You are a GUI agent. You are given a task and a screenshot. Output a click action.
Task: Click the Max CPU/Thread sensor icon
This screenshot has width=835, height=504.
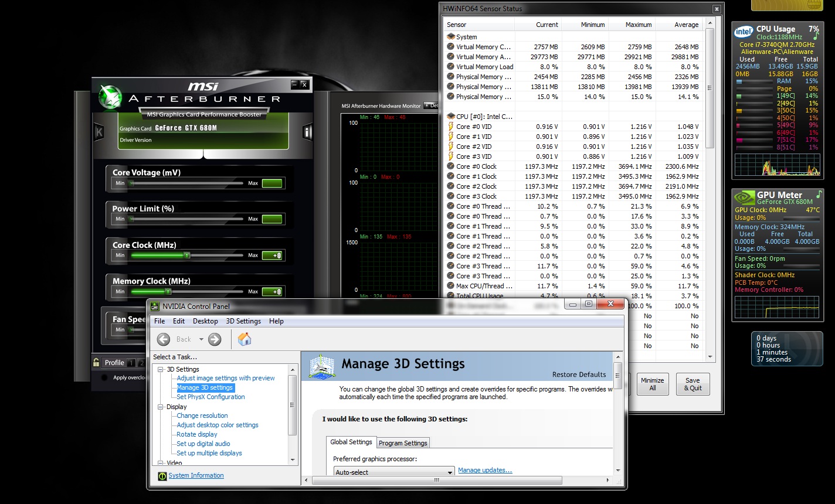tap(451, 286)
